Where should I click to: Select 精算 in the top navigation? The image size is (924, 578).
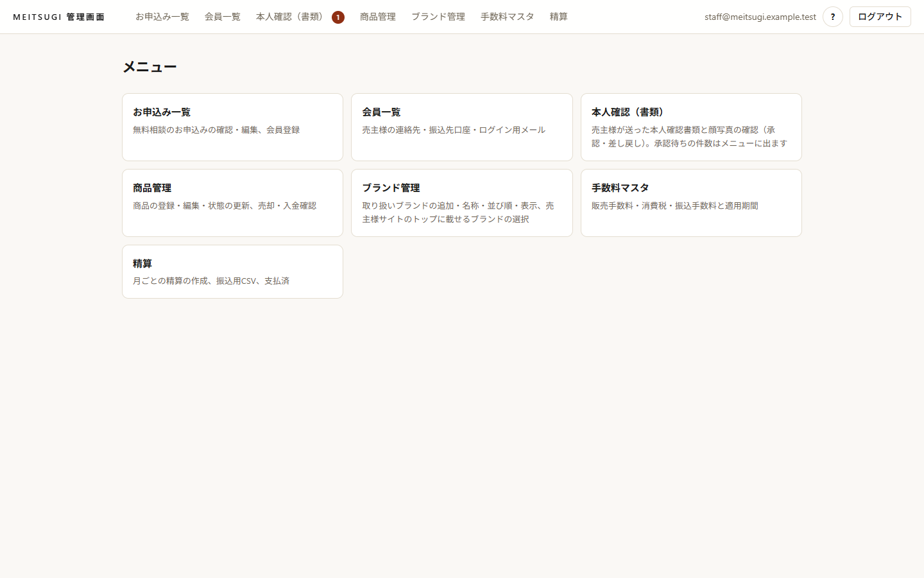click(x=559, y=17)
